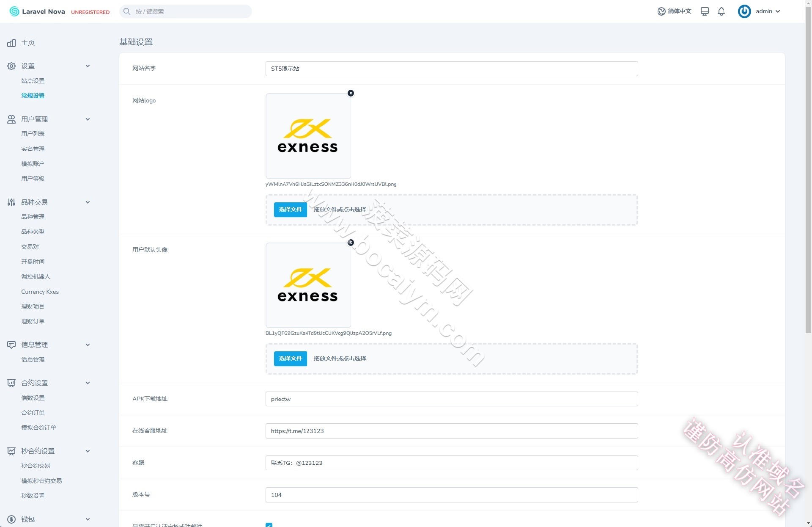Open 模拟账户 in the sidebar
Viewport: 812px width, 527px height.
[x=33, y=164]
